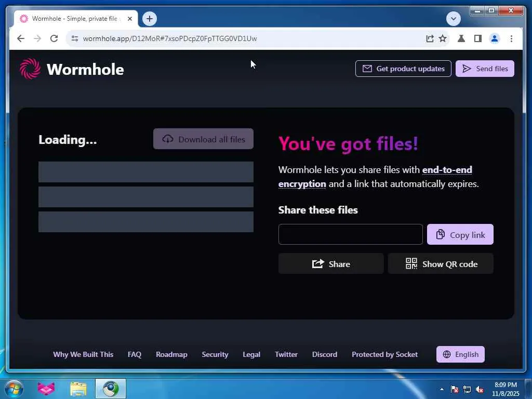Open the pink fox taskbar app
Screen dimensions: 532x399
click(x=46, y=389)
